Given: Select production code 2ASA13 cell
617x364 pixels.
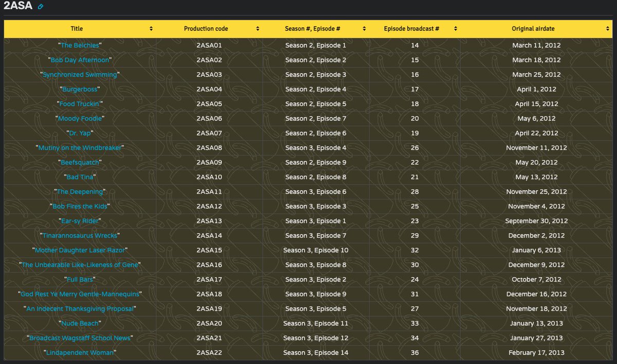Looking at the screenshot, I should coord(209,221).
